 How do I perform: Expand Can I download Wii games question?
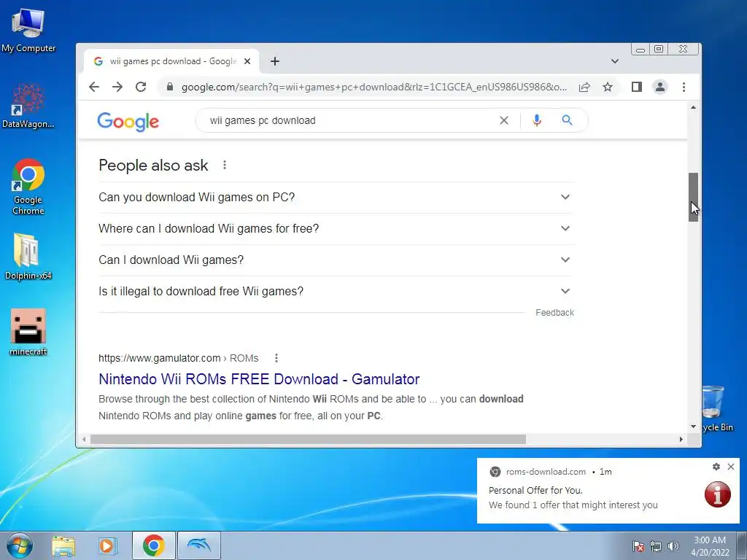point(336,260)
